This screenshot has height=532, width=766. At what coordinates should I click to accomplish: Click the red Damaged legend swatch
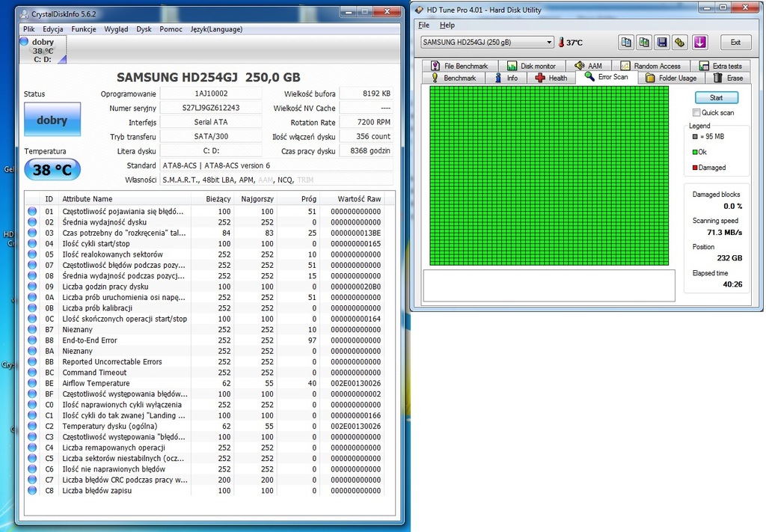coord(695,168)
